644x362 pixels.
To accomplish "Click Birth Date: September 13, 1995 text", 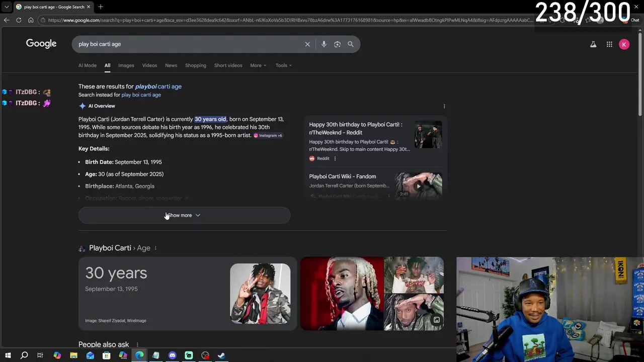I will (123, 162).
